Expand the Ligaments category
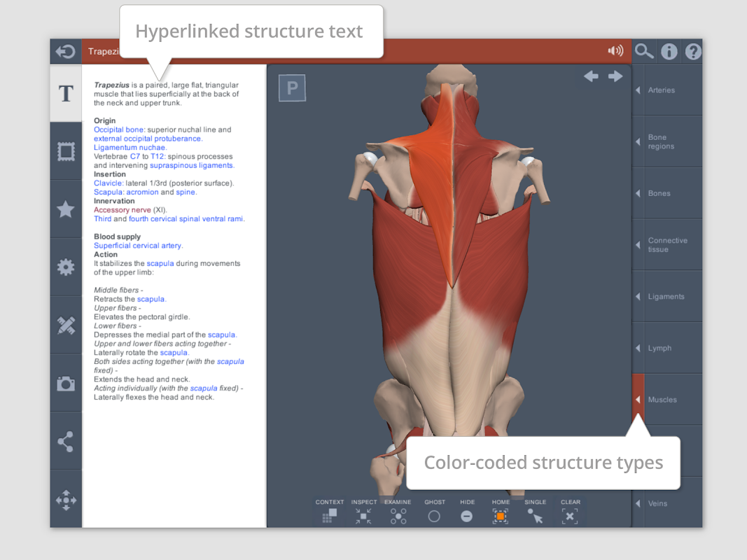 pos(667,297)
